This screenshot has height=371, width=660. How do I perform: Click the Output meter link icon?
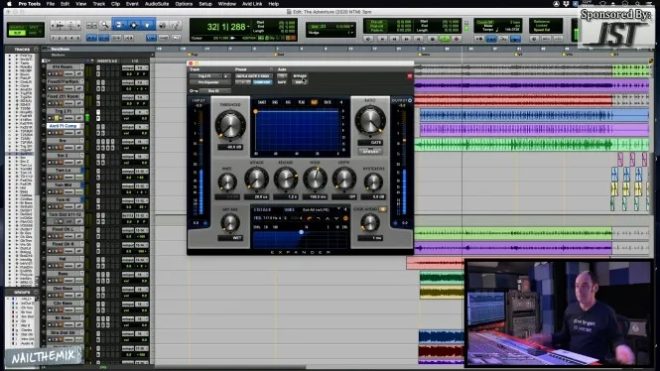[x=410, y=101]
